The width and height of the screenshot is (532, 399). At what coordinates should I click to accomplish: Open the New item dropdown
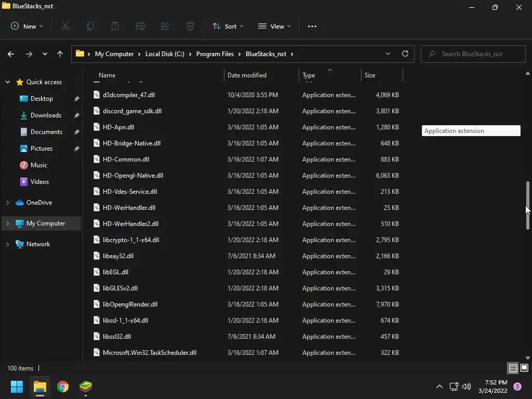click(27, 26)
